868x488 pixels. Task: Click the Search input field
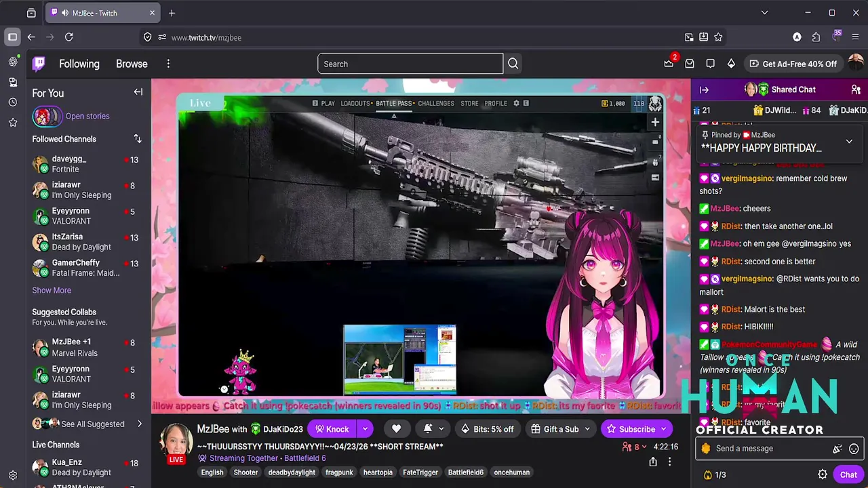pyautogui.click(x=410, y=64)
